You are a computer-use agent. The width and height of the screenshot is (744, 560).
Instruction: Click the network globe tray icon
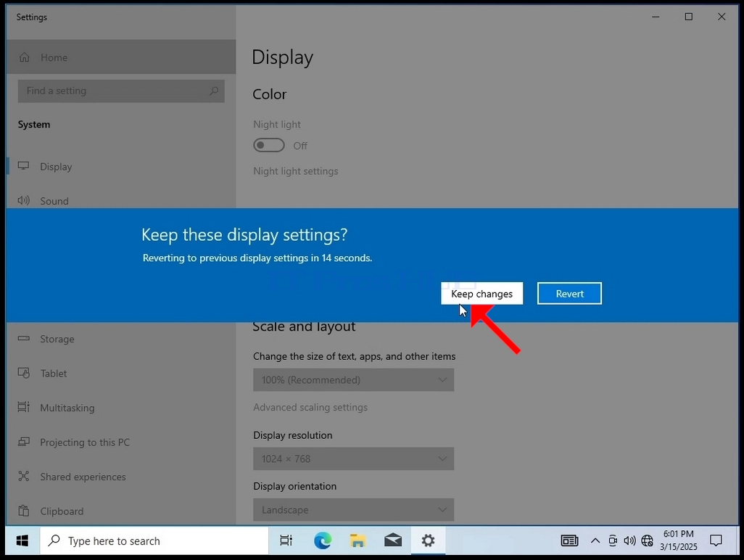(648, 540)
